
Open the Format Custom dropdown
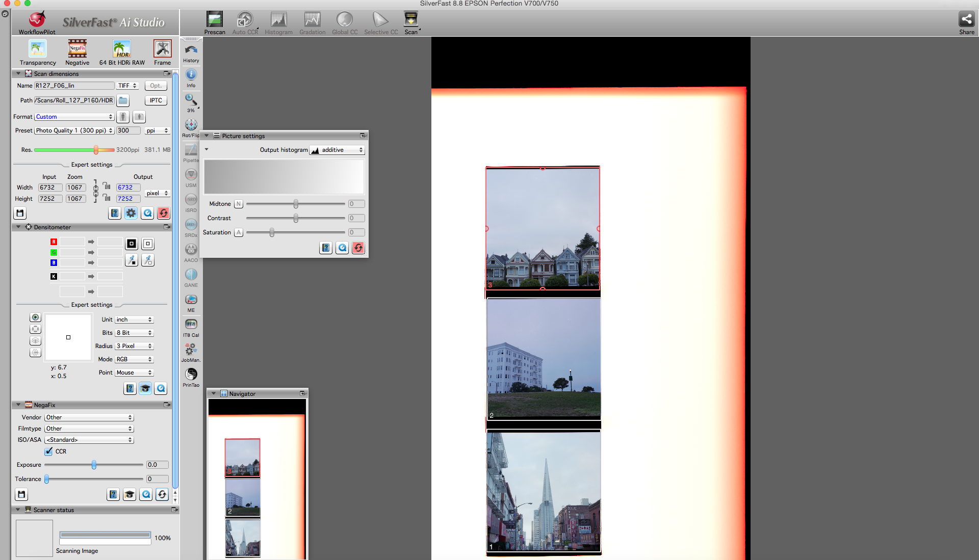pos(74,117)
